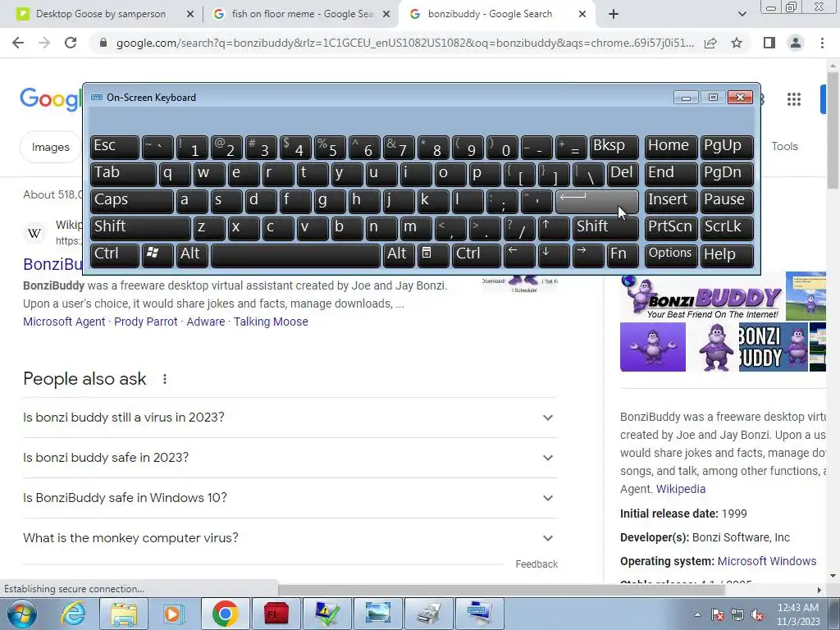
Task: Toggle Chrome side panel icon
Action: pyautogui.click(x=769, y=43)
